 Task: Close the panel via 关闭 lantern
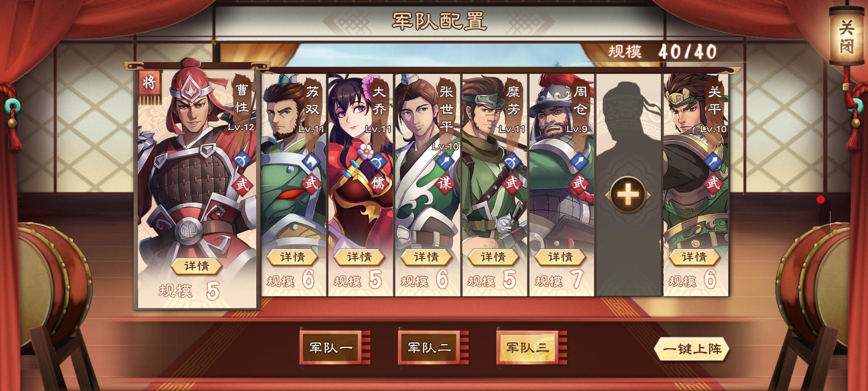(x=847, y=36)
